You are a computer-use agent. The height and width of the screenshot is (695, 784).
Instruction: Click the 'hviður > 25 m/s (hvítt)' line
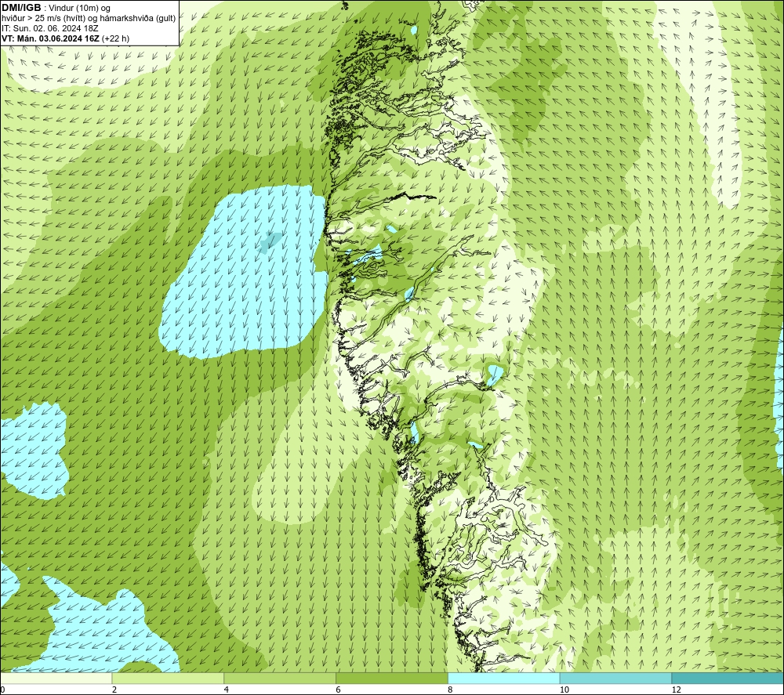point(89,19)
